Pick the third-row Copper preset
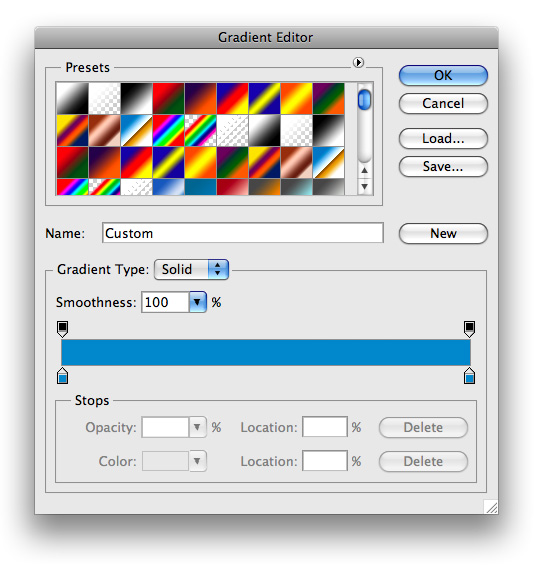This screenshot has height=573, width=541. click(x=296, y=162)
